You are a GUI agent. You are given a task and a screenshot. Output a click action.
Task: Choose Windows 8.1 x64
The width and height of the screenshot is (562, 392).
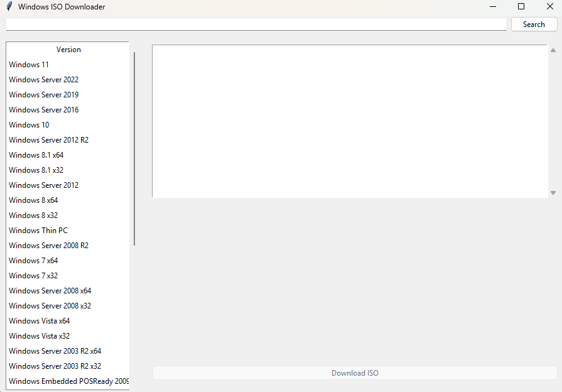point(67,155)
